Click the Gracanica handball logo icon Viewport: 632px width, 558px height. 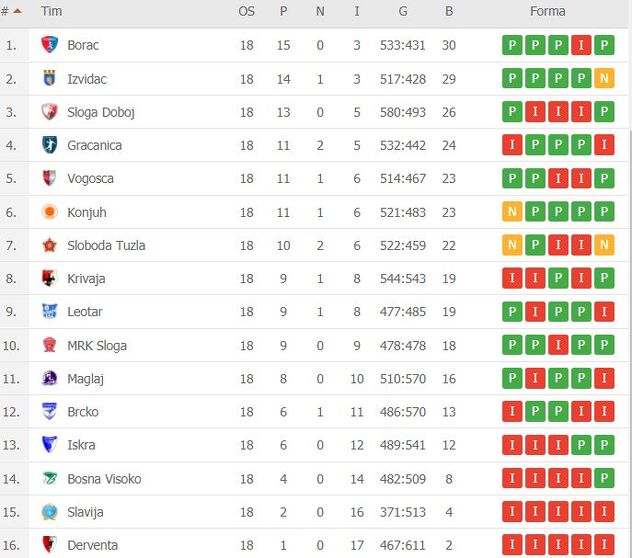(49, 145)
